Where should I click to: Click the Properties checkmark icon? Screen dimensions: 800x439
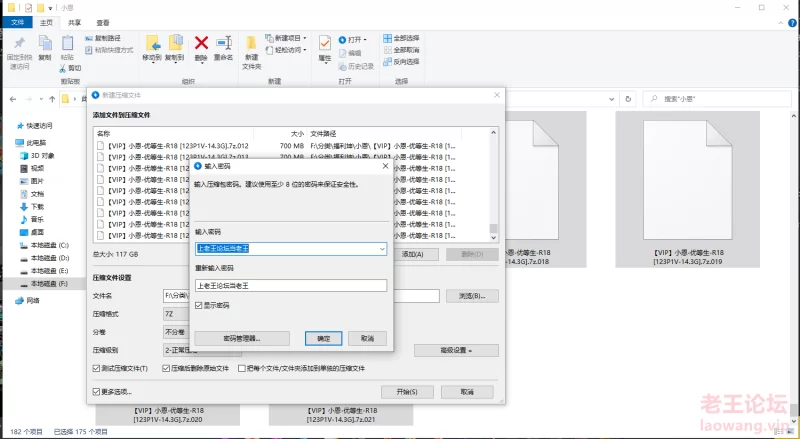coord(324,43)
